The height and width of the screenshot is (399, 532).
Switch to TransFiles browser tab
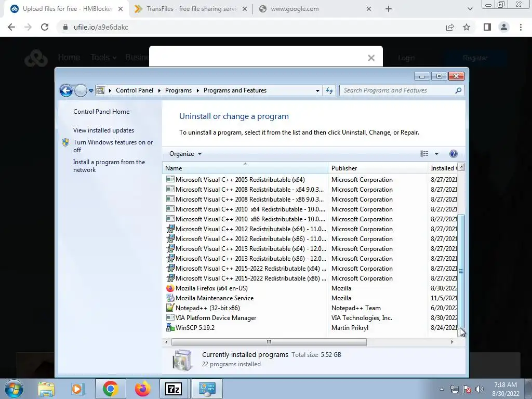[191, 9]
